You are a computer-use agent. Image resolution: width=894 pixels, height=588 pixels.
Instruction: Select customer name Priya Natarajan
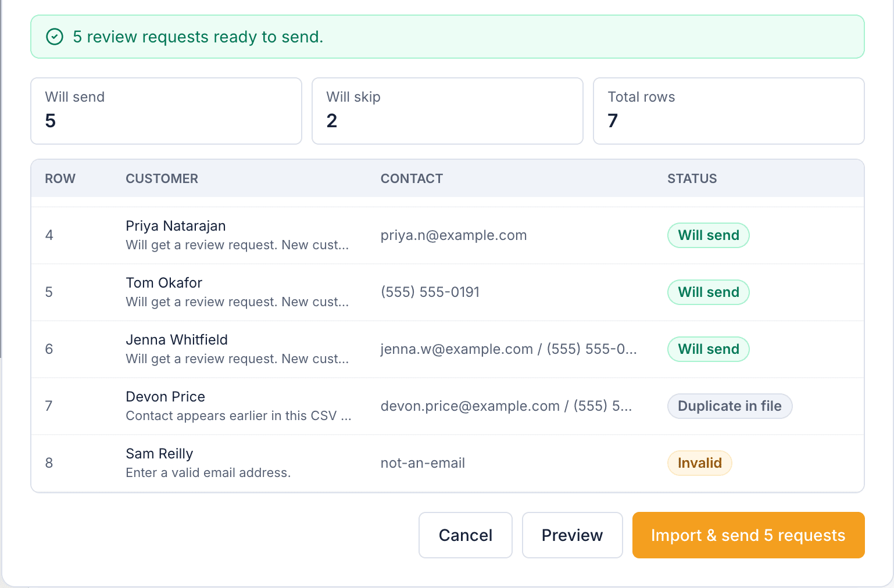(176, 226)
